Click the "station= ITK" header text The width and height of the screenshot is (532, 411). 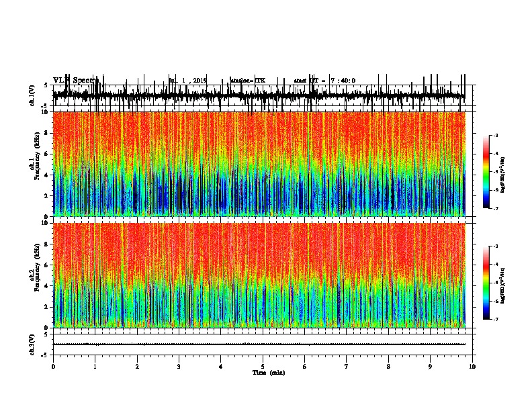point(248,81)
